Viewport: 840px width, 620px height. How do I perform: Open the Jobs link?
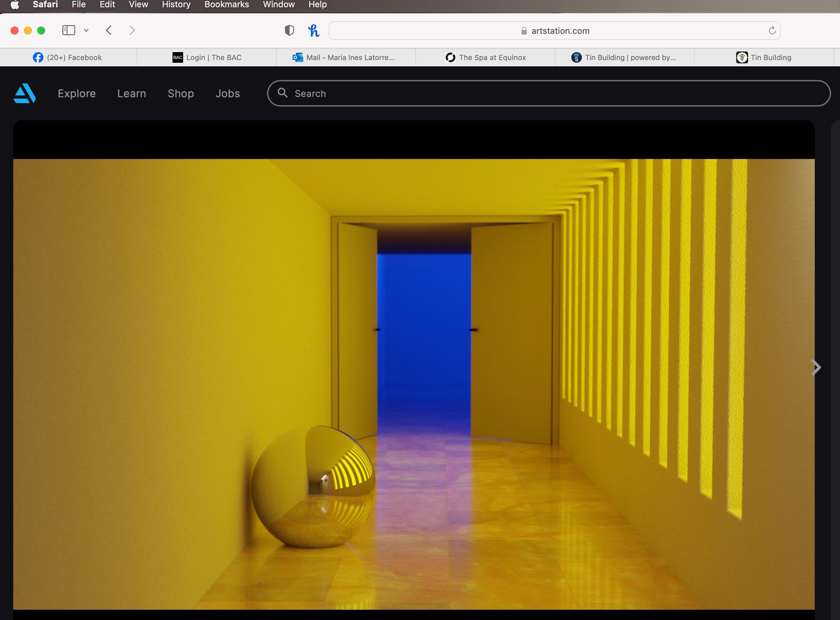click(x=228, y=94)
